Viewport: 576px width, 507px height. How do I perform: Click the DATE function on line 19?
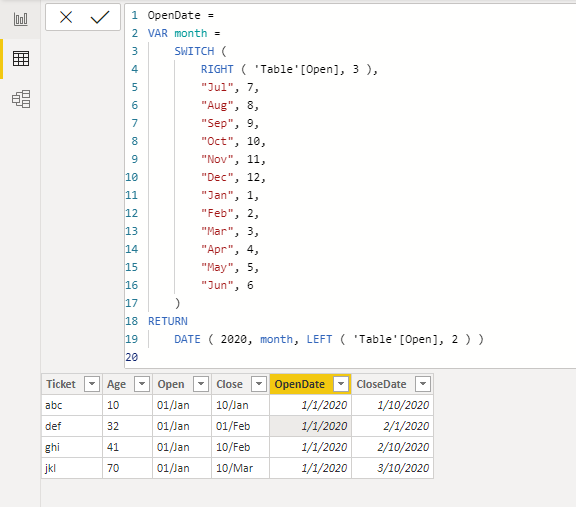[x=187, y=339]
